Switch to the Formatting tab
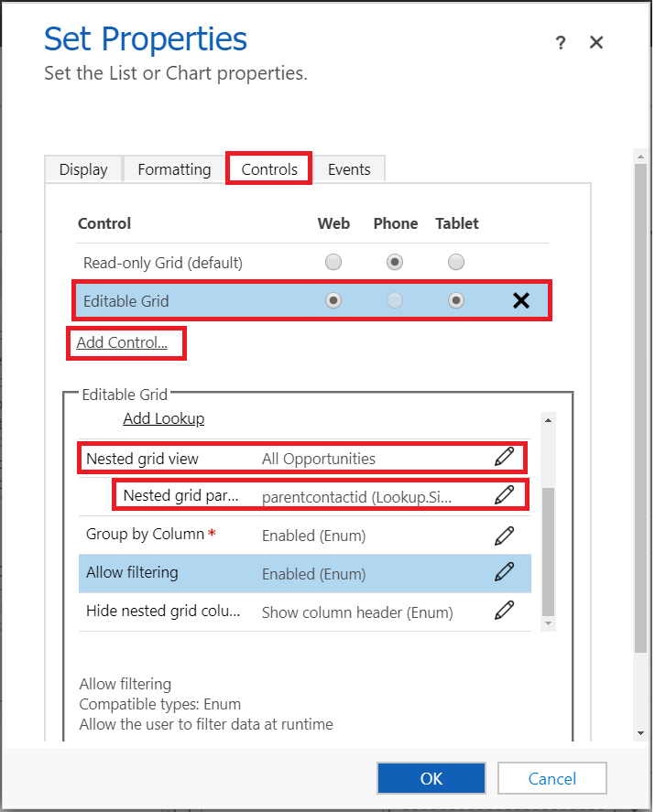Image resolution: width=655 pixels, height=812 pixels. click(174, 169)
